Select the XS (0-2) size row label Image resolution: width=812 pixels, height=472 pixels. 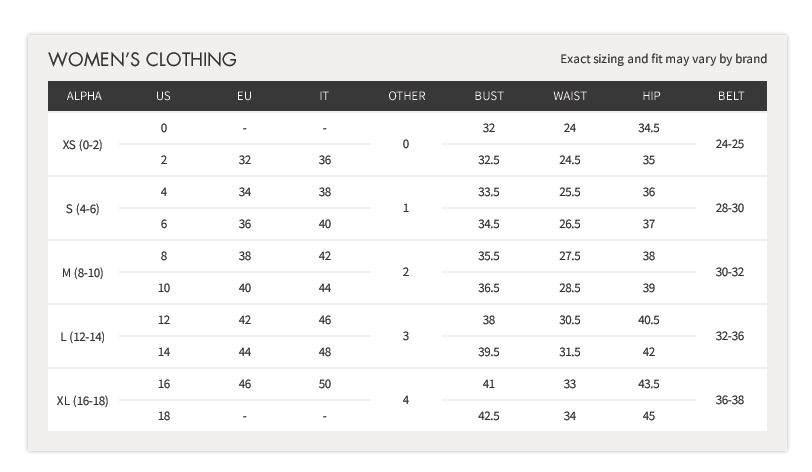click(x=83, y=144)
